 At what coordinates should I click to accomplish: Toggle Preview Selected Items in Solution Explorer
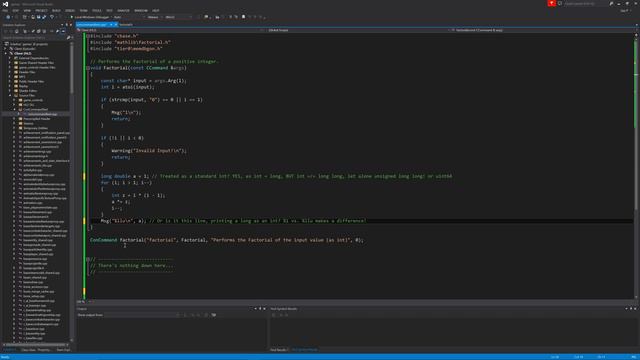click(63, 31)
